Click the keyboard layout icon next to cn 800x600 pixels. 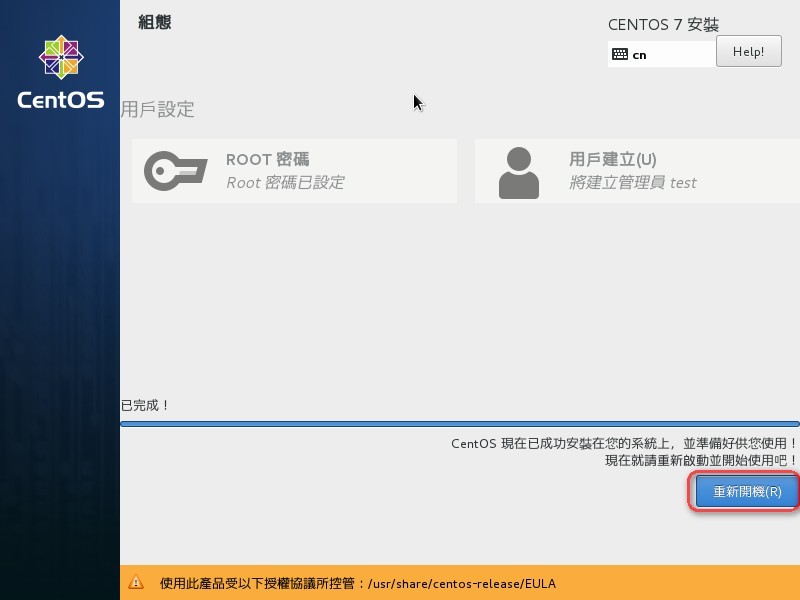619,54
